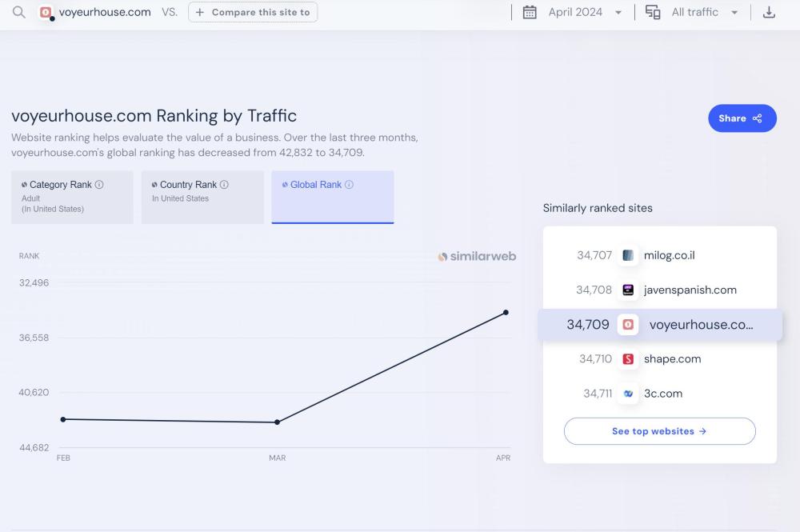The image size is (800, 532).
Task: Click Compare this site to button
Action: [253, 12]
